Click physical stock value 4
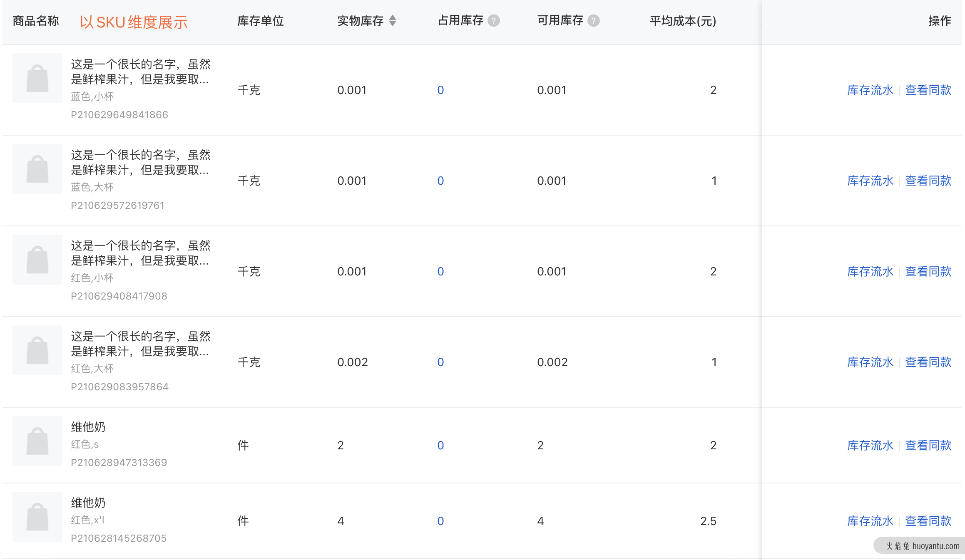965x560 pixels. pyautogui.click(x=341, y=521)
